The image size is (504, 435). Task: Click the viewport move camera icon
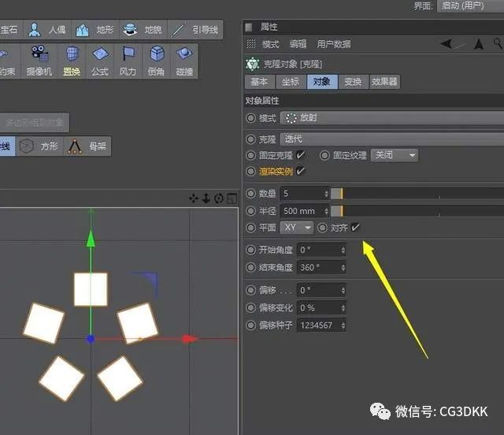click(x=194, y=198)
